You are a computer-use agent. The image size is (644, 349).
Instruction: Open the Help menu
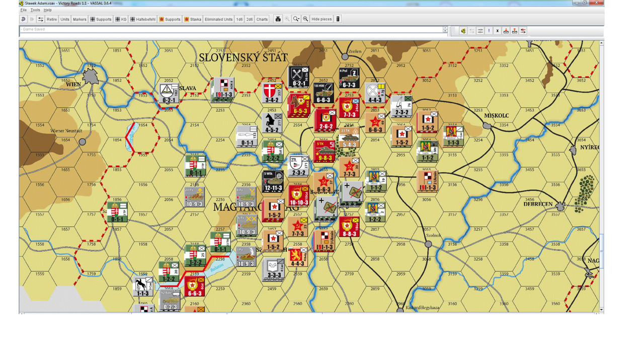pyautogui.click(x=47, y=10)
